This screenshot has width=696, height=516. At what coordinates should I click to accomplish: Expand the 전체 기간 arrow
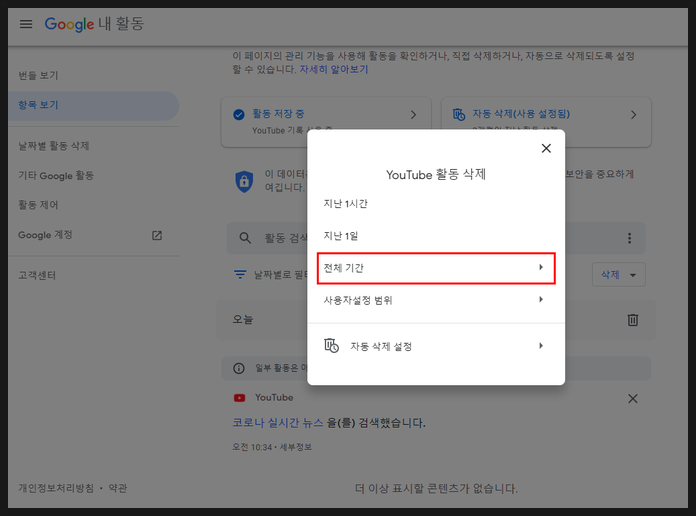541,267
